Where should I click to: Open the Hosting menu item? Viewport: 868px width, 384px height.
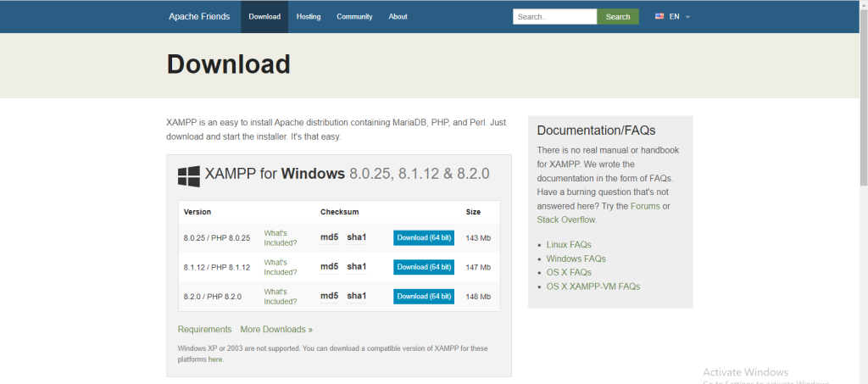[x=309, y=17]
